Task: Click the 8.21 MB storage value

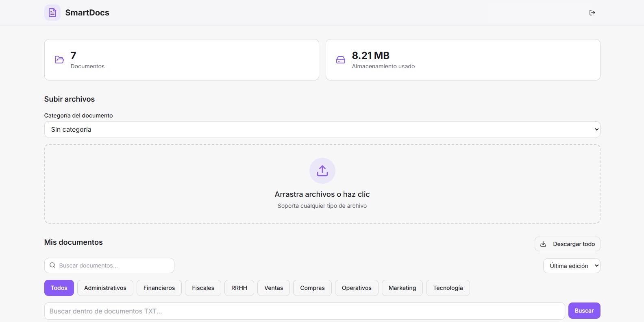Action: click(x=371, y=55)
